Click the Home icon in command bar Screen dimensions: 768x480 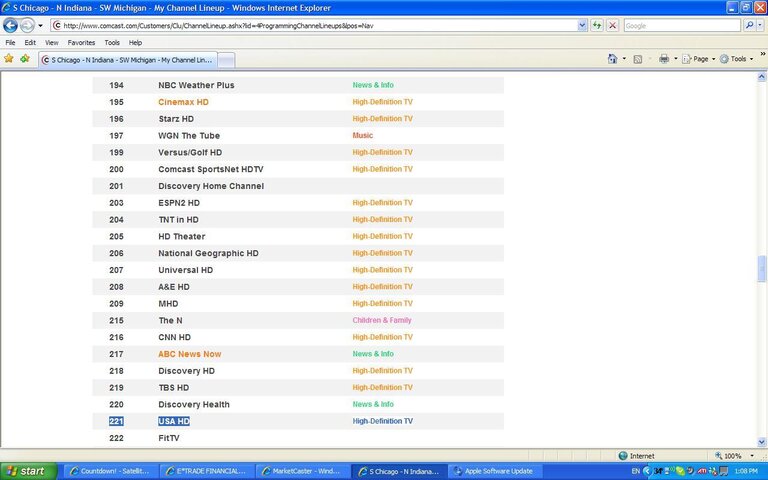[x=612, y=59]
